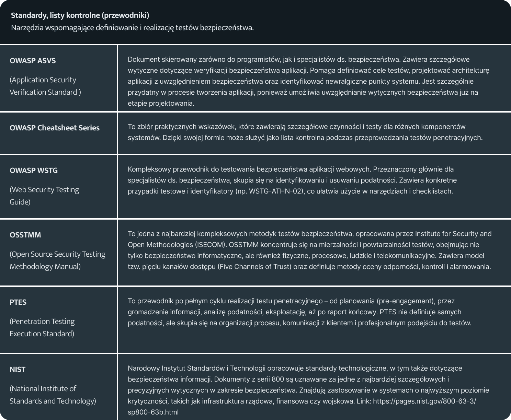Click the Cheatsheet Series description text
This screenshot has width=511, height=420.
(305, 132)
